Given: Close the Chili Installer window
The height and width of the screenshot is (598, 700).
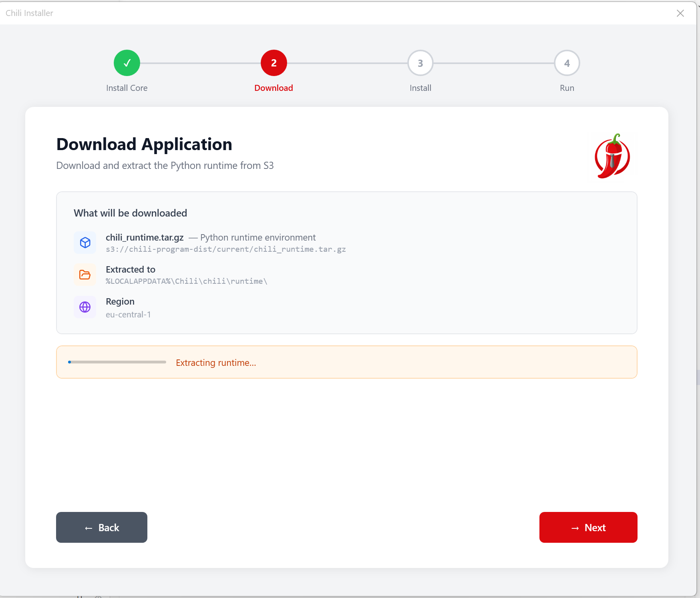Looking at the screenshot, I should 680,13.
